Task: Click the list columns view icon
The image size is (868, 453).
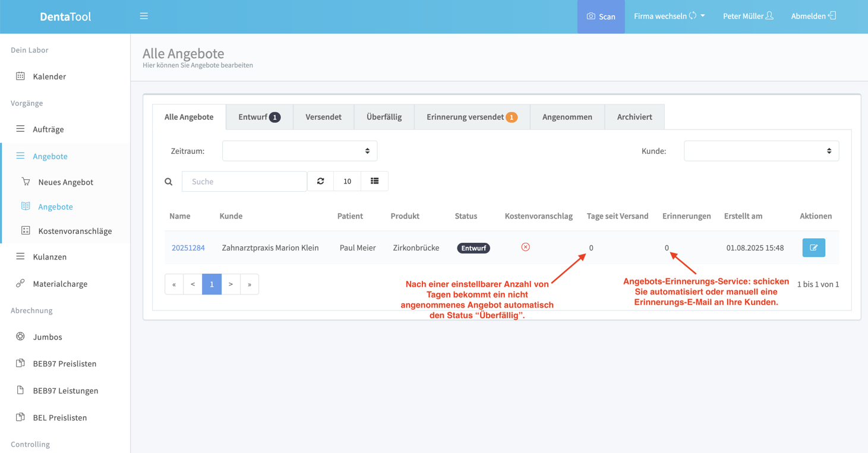Action: tap(374, 181)
